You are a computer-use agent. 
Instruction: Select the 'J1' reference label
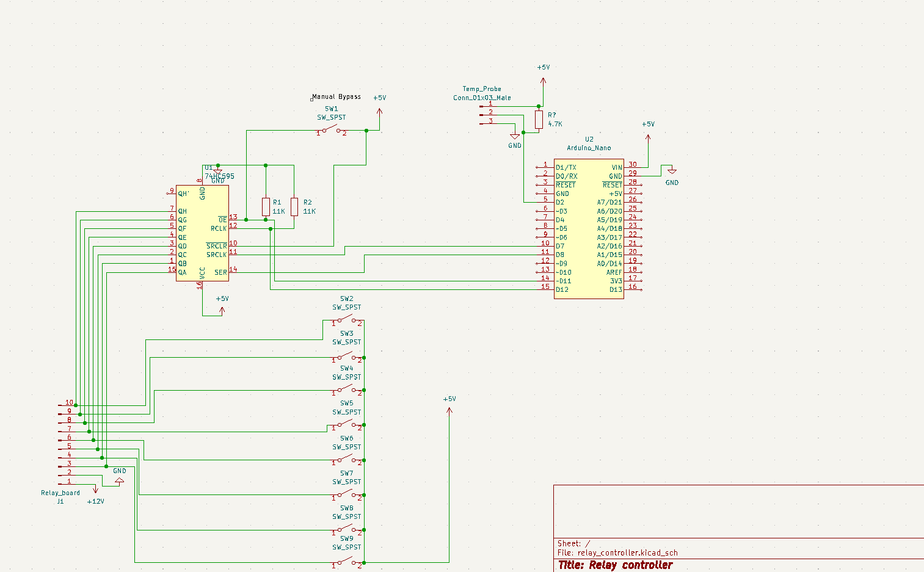(x=60, y=501)
